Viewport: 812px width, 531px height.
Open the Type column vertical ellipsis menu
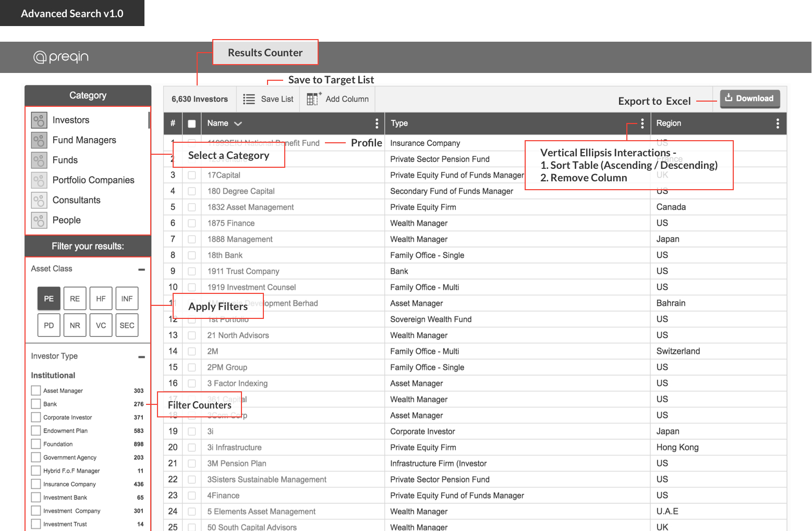(643, 124)
